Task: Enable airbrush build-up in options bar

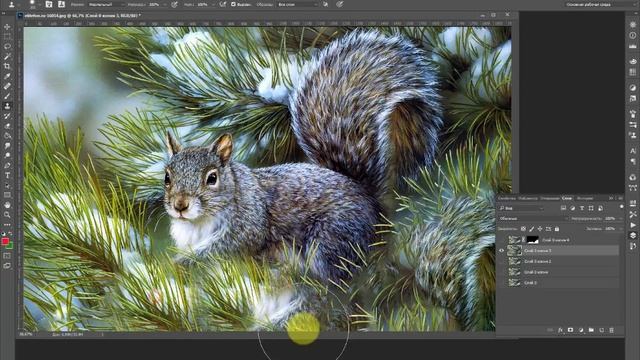Action: point(223,4)
